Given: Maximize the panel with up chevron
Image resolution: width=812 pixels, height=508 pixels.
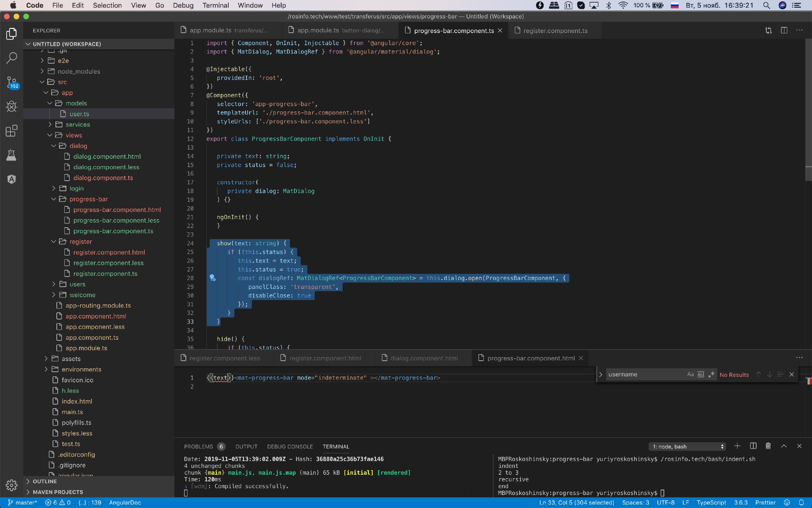Looking at the screenshot, I should click(784, 446).
